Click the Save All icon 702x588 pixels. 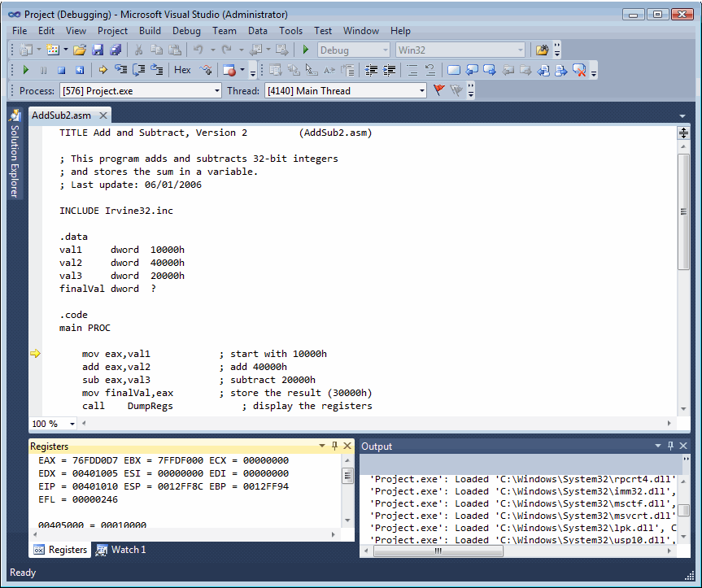(116, 50)
